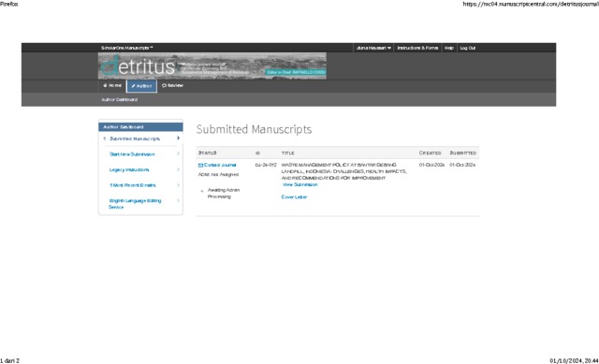Sort by the Status column header
Screen dimensions: 599x364
[x=207, y=153]
